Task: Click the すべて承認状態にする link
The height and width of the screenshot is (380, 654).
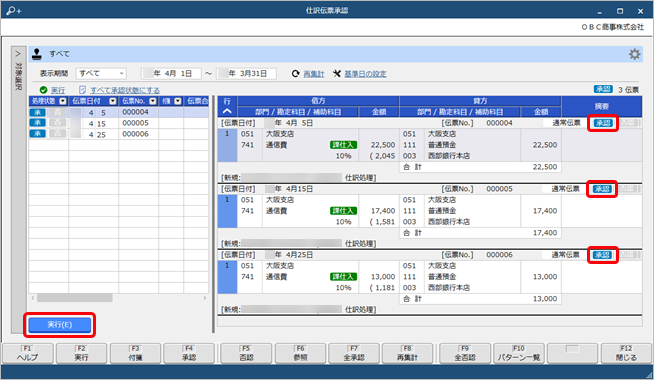Action: pyautogui.click(x=125, y=90)
